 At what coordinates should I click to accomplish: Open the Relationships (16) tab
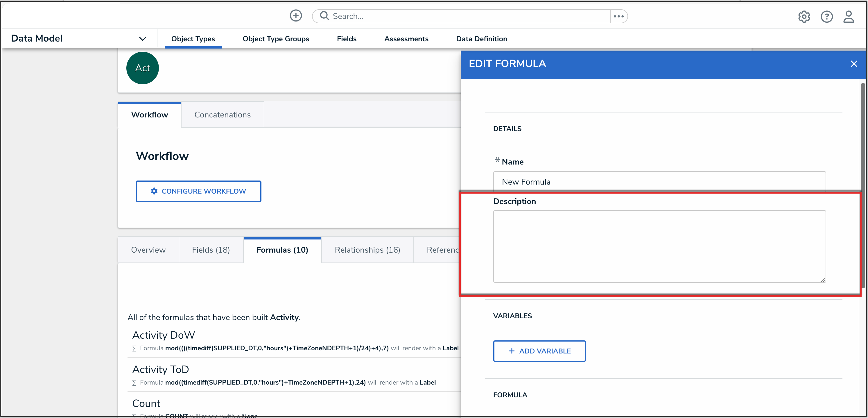pos(367,250)
